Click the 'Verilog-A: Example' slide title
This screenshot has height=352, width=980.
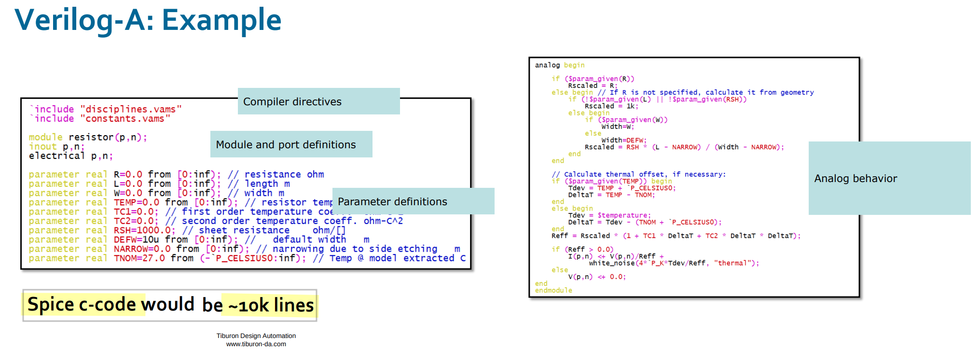(x=148, y=21)
